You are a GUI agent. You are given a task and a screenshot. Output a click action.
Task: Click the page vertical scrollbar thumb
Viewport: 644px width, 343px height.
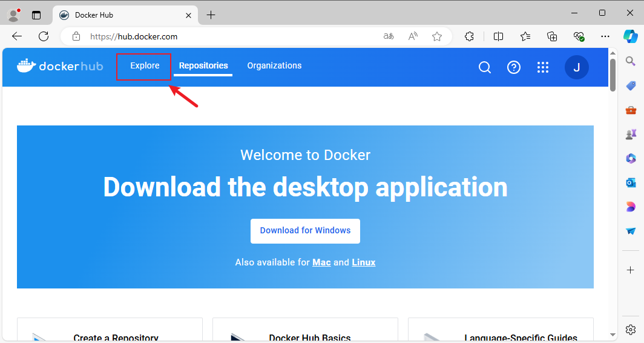point(613,74)
